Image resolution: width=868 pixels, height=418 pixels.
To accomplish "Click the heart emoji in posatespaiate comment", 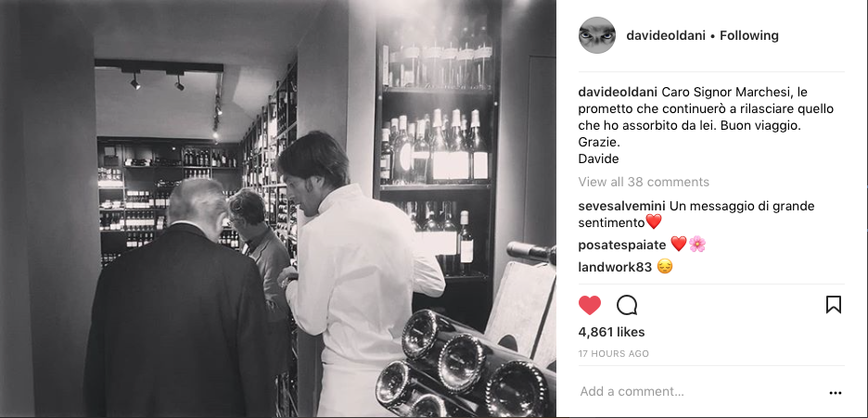I will coord(679,244).
